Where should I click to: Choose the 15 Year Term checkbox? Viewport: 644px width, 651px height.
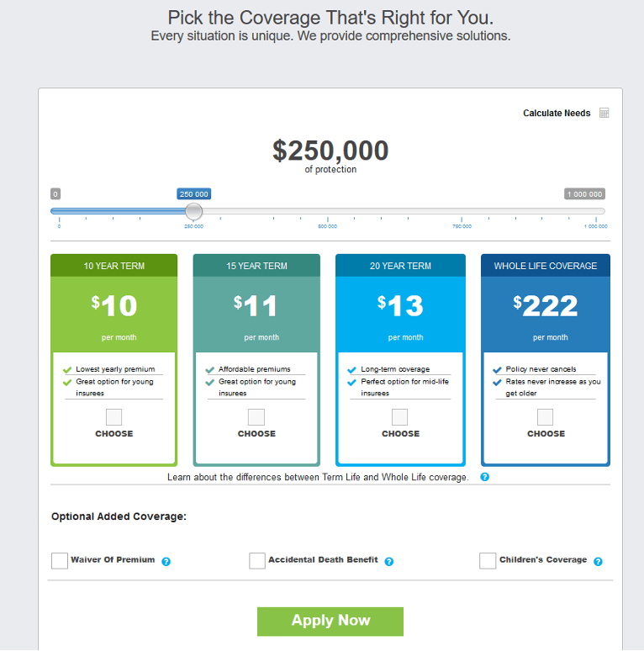(x=256, y=417)
